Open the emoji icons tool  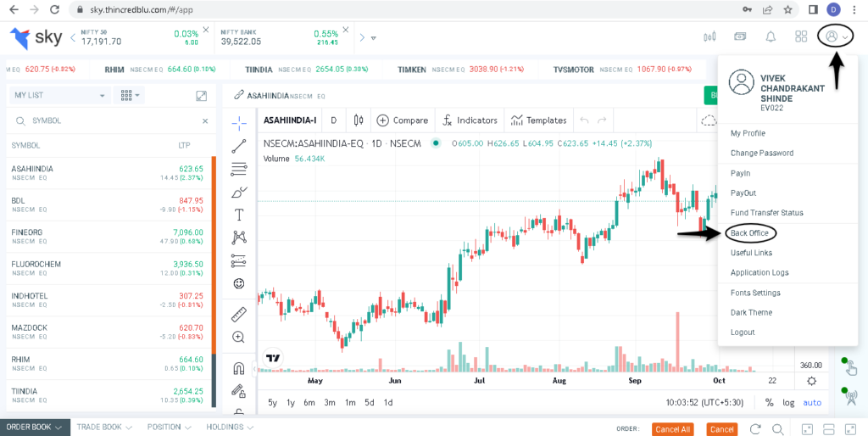[239, 283]
